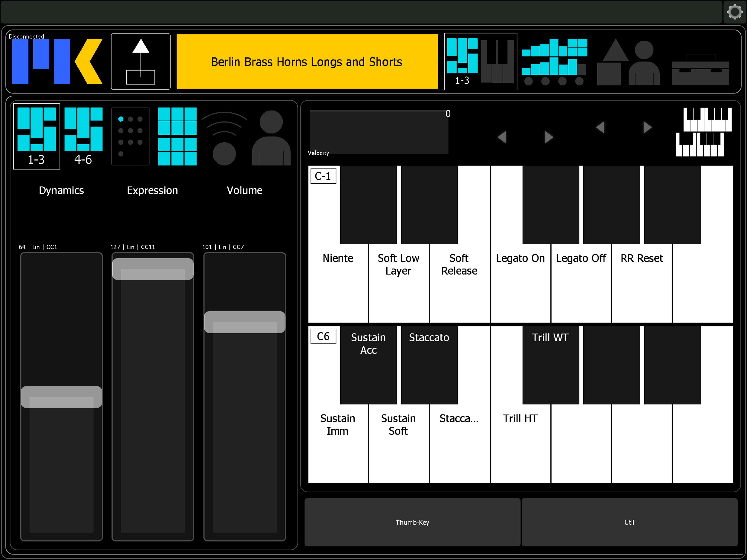Click the Expression CC11 fader handle
The image size is (747, 560).
[x=153, y=269]
